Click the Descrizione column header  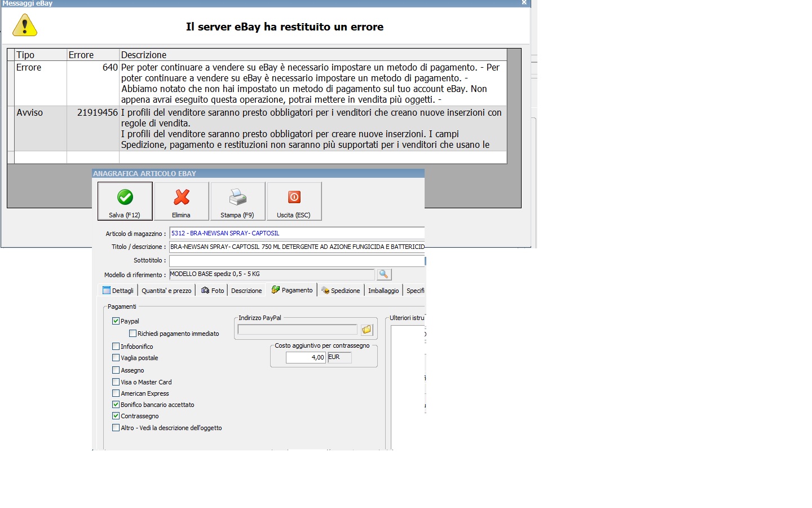tap(313, 55)
